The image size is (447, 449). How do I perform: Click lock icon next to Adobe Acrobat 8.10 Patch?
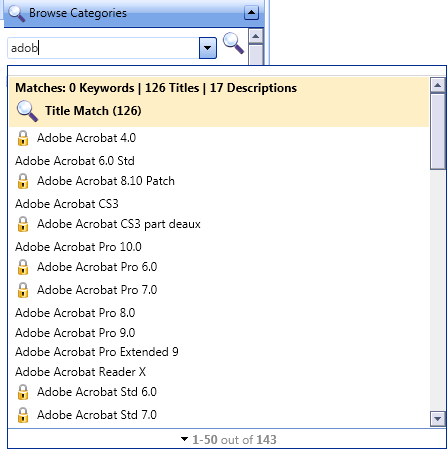coord(23,181)
